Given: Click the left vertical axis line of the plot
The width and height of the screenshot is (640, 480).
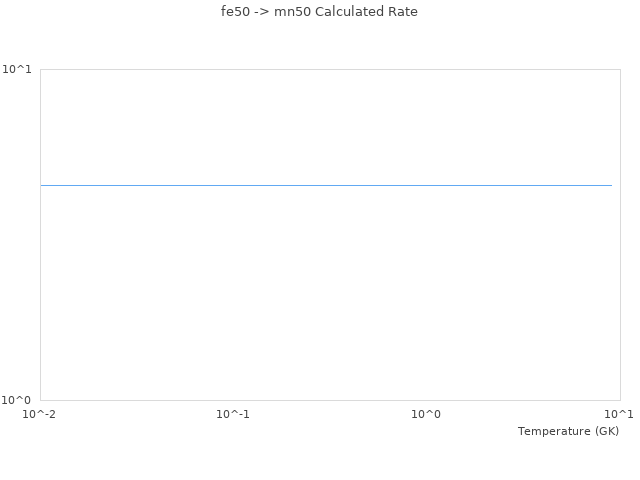Looking at the screenshot, I should [x=41, y=280].
